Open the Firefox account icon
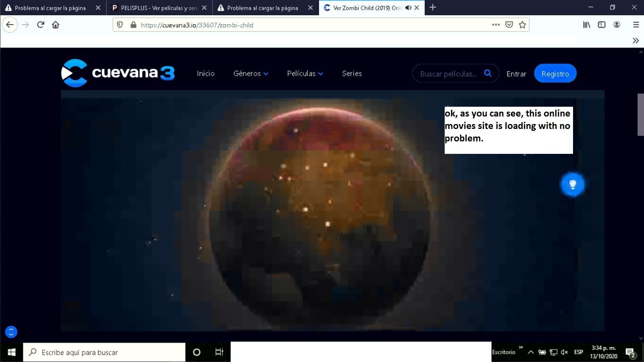The image size is (644, 362). tap(617, 25)
